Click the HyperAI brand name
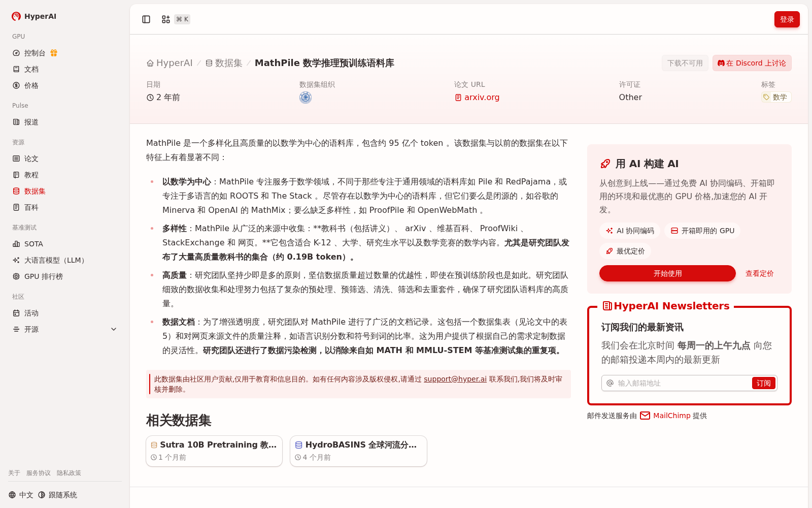 coord(40,16)
